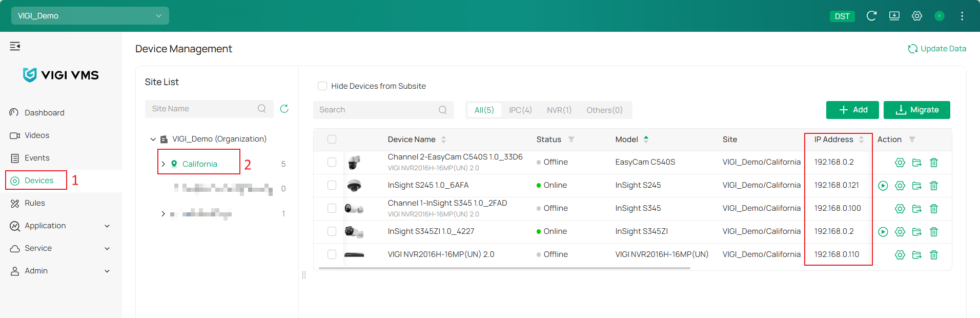Open the user avatar menu

coord(940,16)
